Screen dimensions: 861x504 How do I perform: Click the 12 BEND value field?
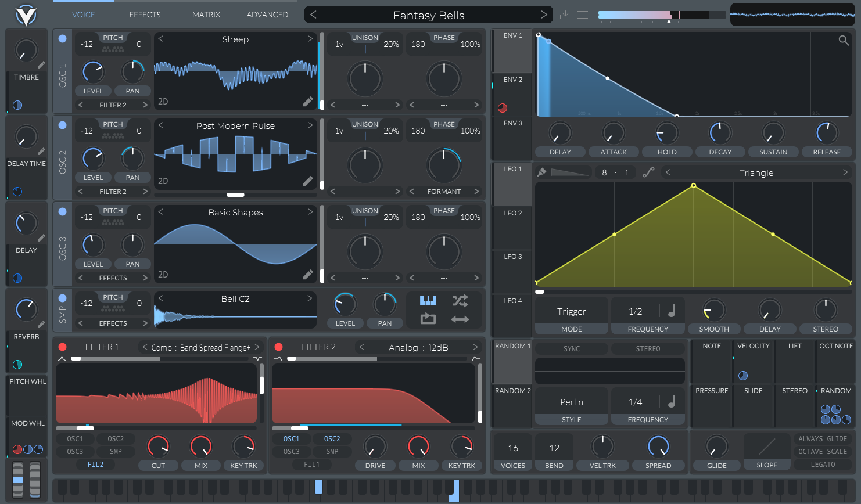pyautogui.click(x=554, y=448)
